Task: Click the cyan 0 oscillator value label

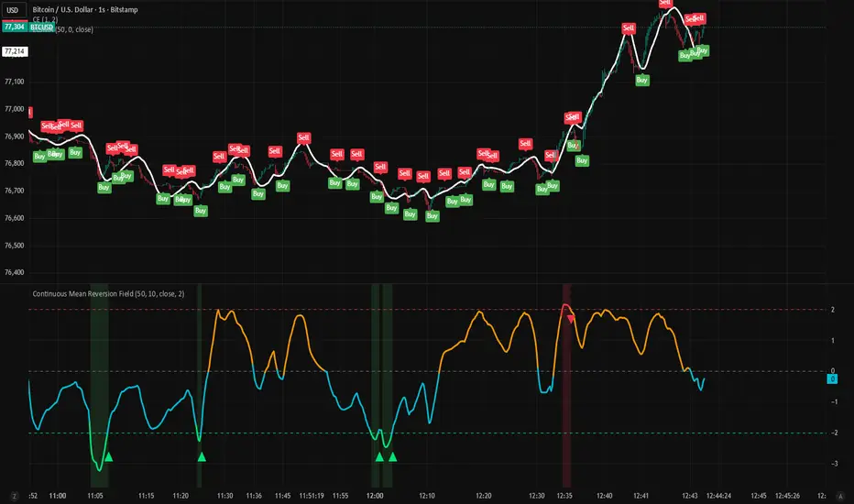Action: point(832,378)
